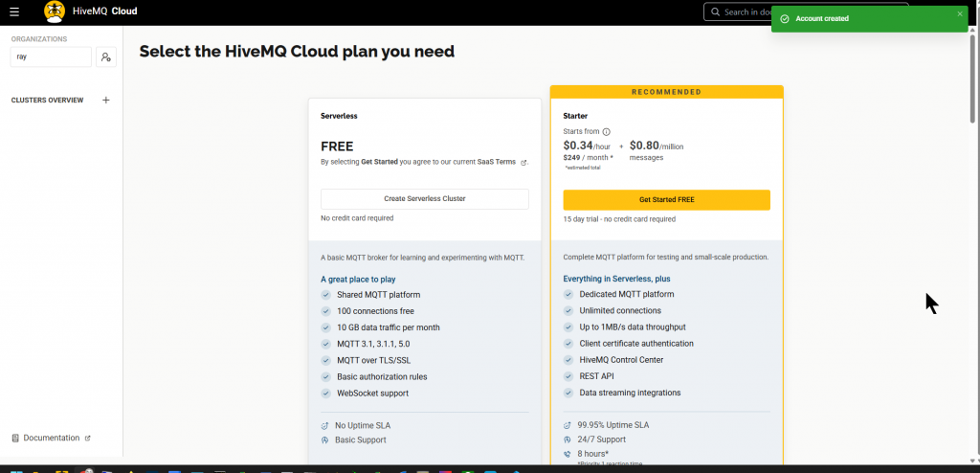The width and height of the screenshot is (980, 473).
Task: Click Create Serverless Cluster button
Action: click(424, 199)
